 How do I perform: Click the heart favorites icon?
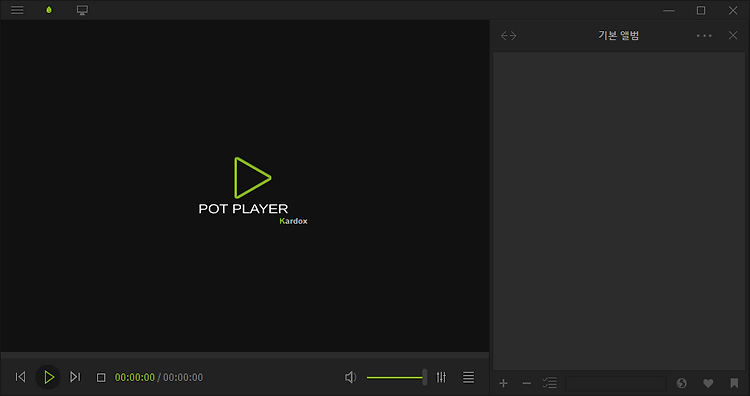[708, 383]
